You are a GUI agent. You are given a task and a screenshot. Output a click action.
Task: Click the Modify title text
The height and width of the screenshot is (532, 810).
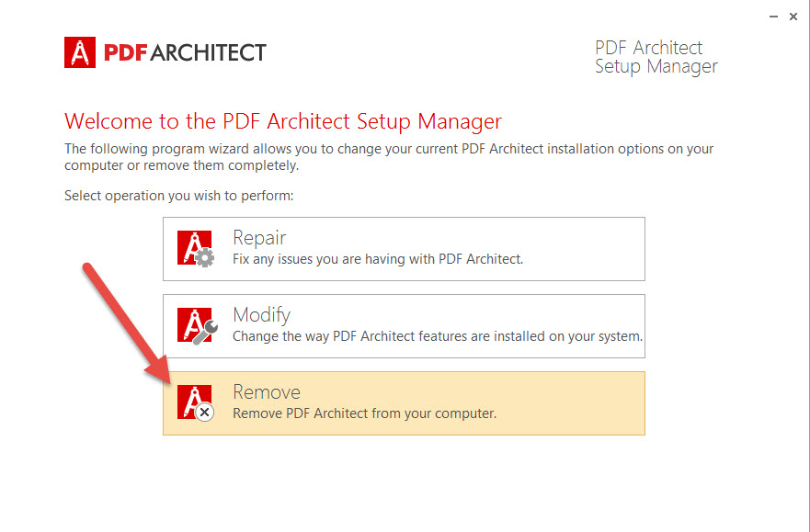pos(262,314)
